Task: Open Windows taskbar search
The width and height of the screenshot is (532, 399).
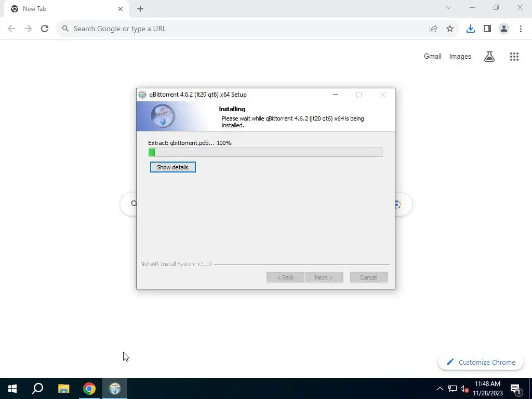Action: tap(37, 389)
